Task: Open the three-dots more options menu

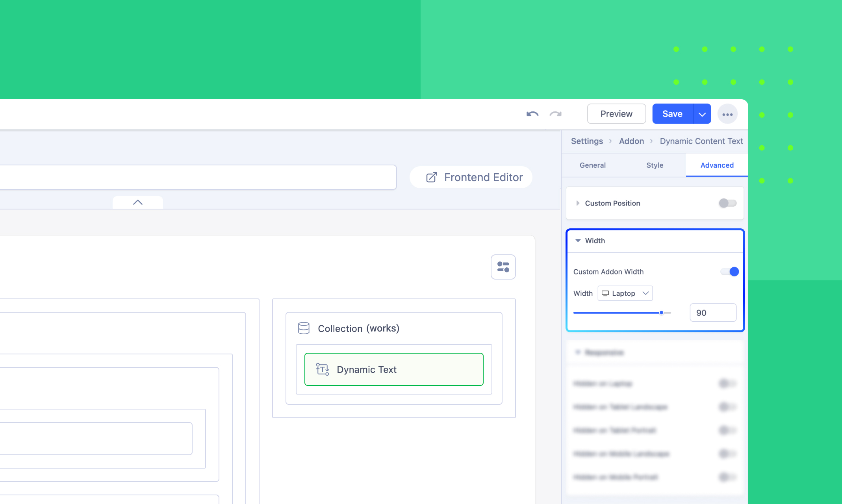Action: (727, 114)
